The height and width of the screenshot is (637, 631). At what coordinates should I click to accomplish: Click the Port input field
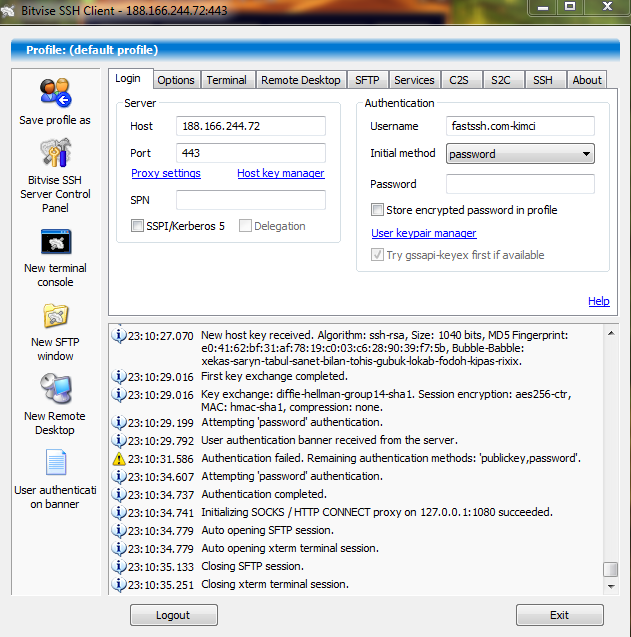251,153
